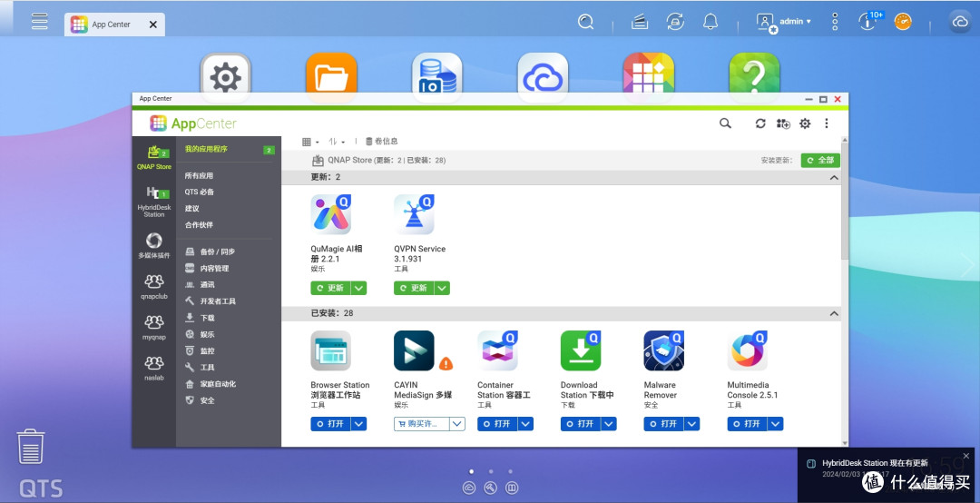Select QTS 必备 menu item

[x=200, y=192]
